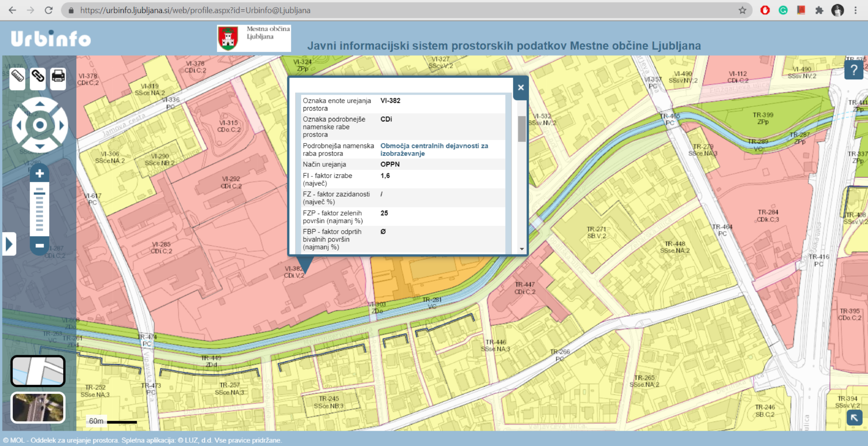Click the 'Način urejanja' row label
This screenshot has height=446, width=868.
pos(324,164)
